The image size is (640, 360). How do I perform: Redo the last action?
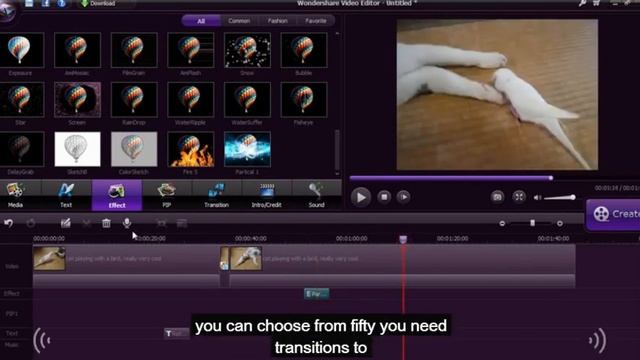click(31, 223)
